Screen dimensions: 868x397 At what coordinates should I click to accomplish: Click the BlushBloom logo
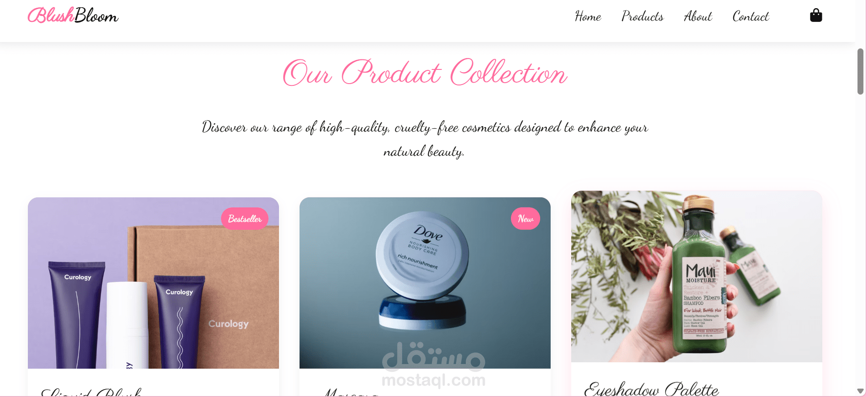(73, 16)
